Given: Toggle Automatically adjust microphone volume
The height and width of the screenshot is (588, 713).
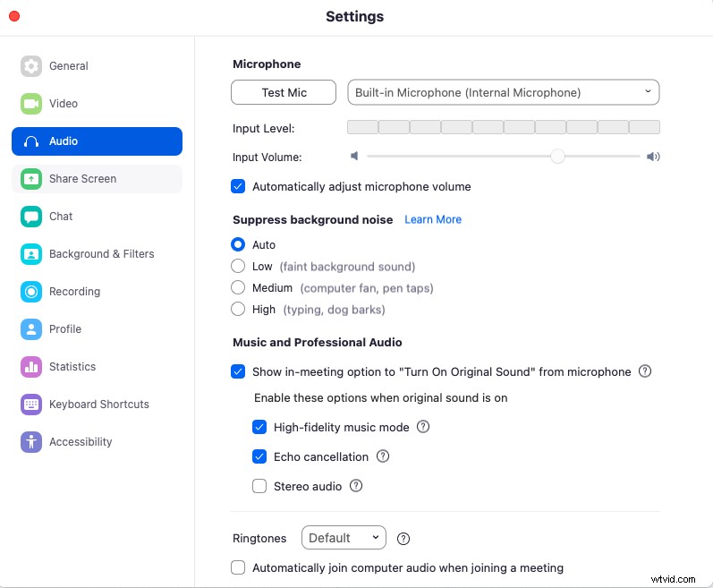Looking at the screenshot, I should [238, 186].
